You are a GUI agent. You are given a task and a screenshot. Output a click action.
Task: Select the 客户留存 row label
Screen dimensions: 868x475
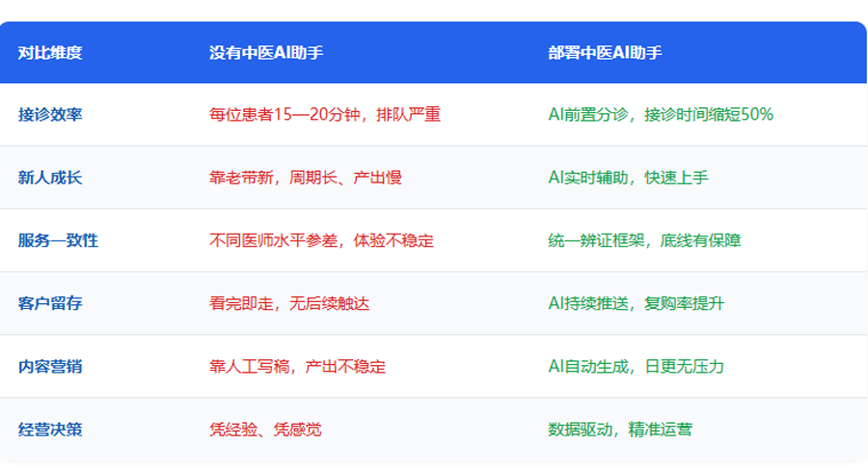tap(50, 303)
